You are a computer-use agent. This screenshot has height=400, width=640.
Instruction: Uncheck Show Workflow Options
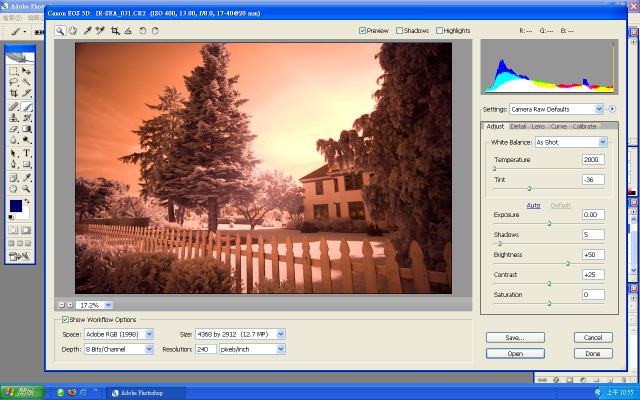coord(65,320)
